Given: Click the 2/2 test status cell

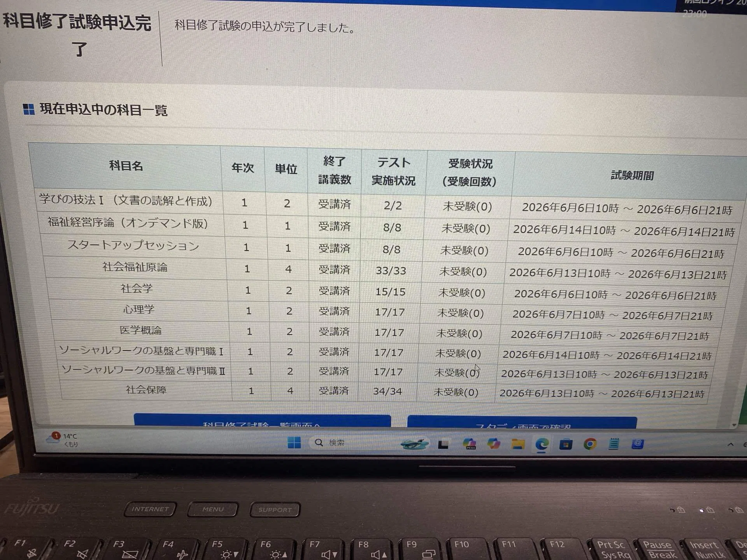Looking at the screenshot, I should click(x=393, y=205).
